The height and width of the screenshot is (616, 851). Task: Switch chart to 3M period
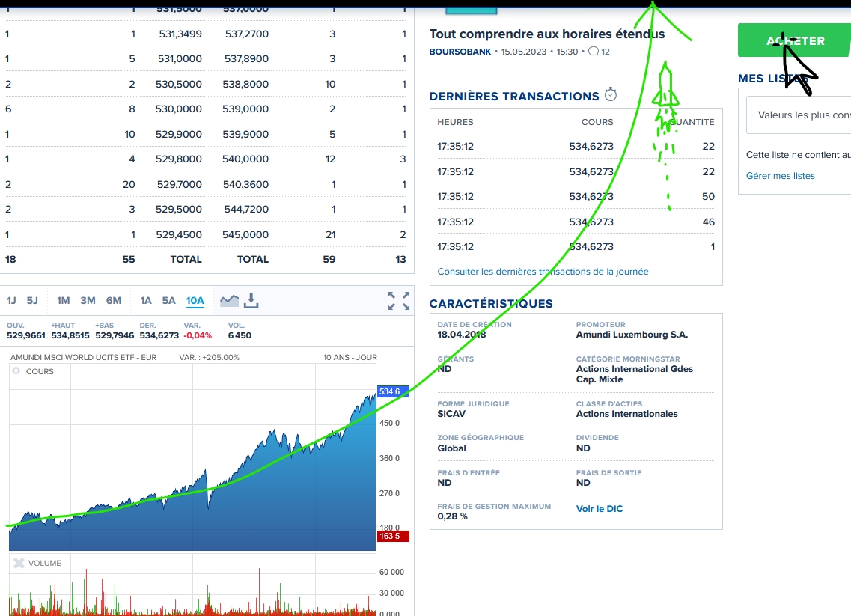(88, 301)
